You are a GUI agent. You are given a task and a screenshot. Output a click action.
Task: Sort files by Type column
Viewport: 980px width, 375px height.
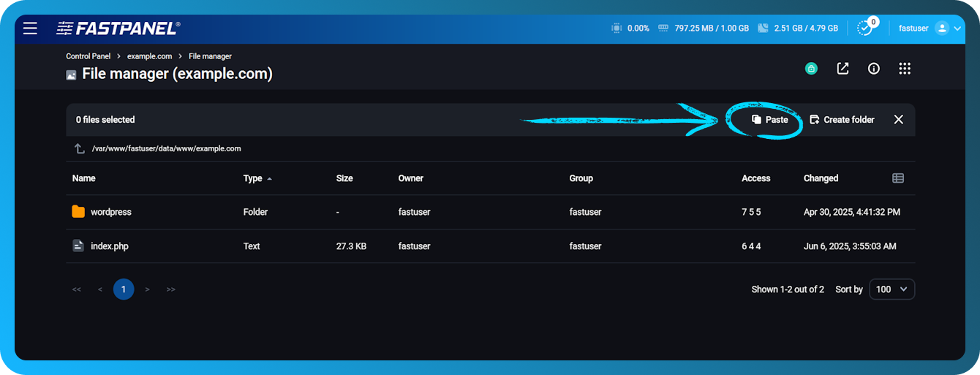[x=252, y=178]
